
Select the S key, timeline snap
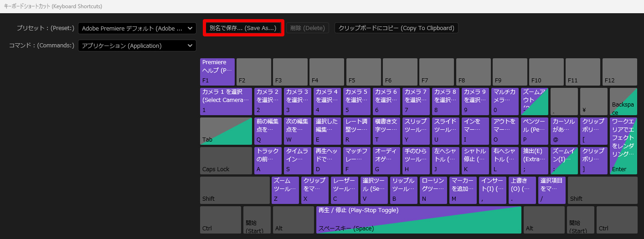298,161
